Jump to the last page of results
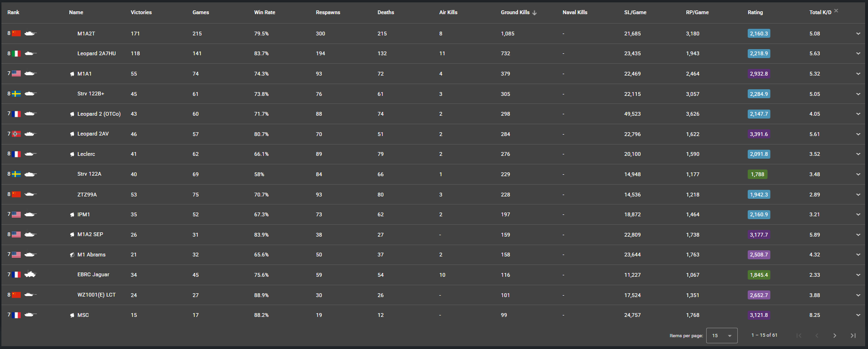Image resolution: width=868 pixels, height=349 pixels. [x=853, y=335]
